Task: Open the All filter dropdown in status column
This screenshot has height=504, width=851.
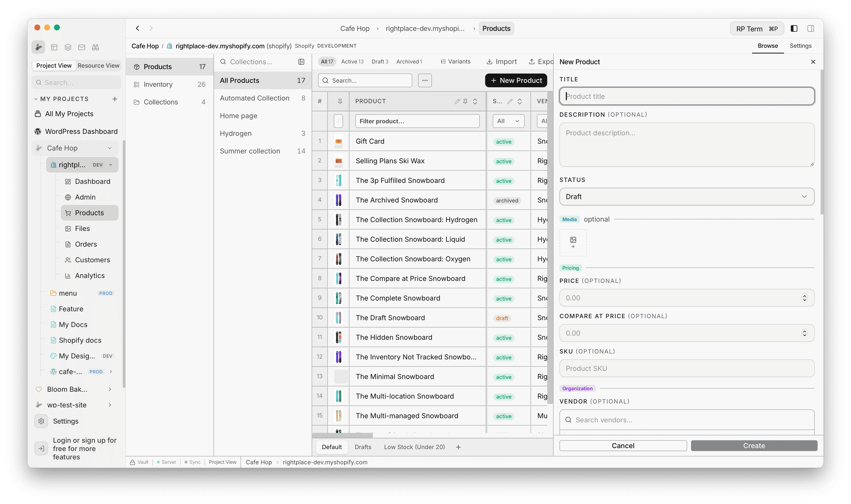Action: [x=508, y=121]
